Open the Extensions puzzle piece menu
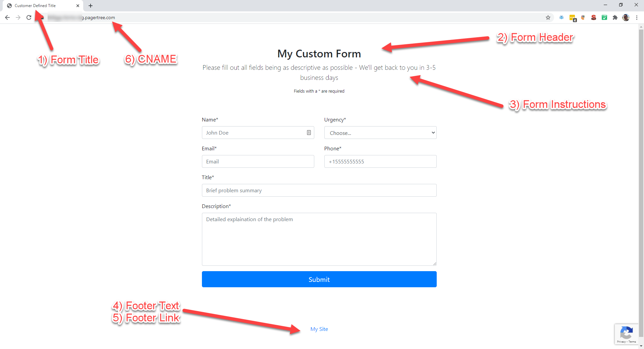644x349 pixels. [615, 17]
